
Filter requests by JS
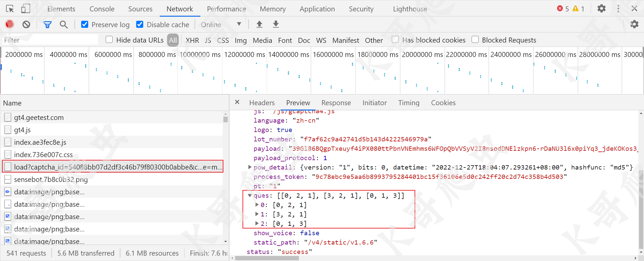[x=208, y=40]
